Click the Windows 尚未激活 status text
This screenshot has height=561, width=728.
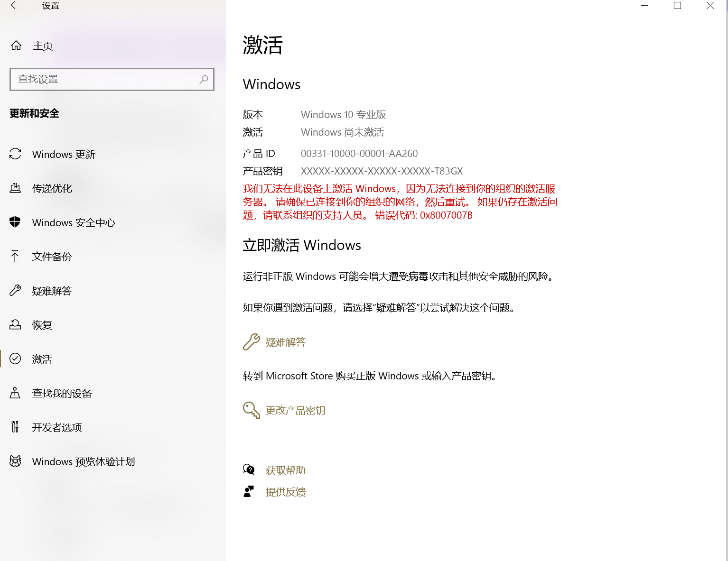tap(343, 132)
